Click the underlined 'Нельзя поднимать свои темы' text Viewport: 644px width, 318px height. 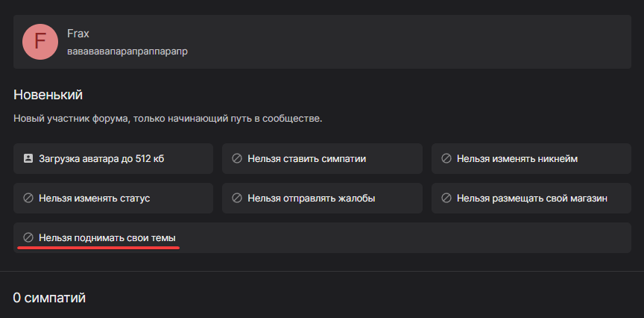coord(107,237)
